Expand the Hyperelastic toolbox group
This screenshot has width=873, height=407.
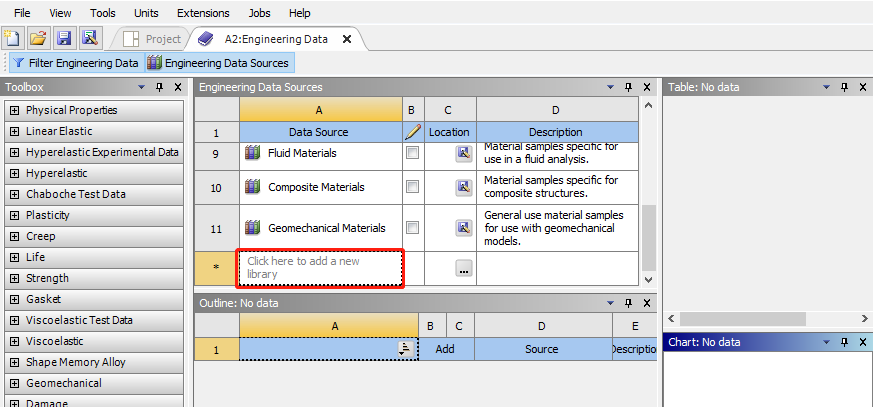click(x=14, y=173)
